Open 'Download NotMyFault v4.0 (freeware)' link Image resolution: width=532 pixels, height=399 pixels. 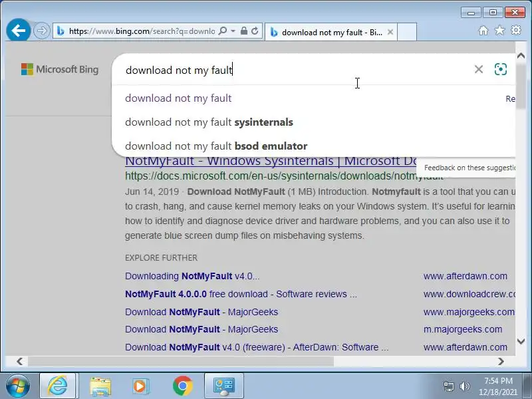tap(257, 347)
